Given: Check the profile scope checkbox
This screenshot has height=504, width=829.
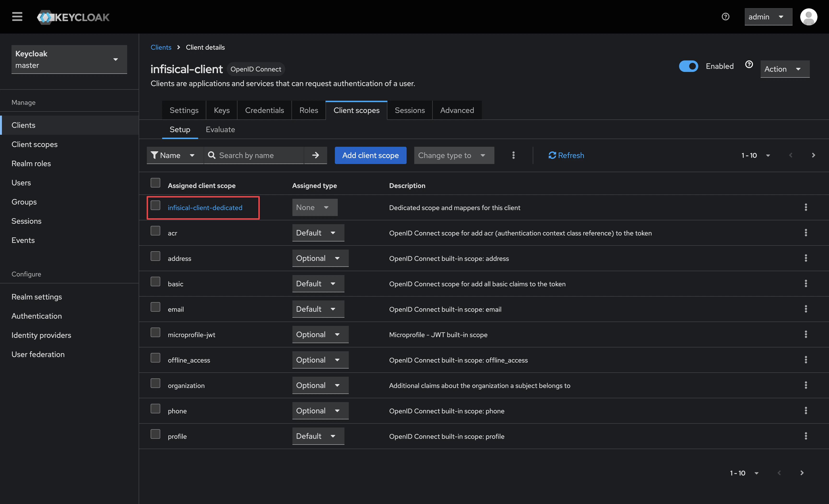Looking at the screenshot, I should point(155,434).
